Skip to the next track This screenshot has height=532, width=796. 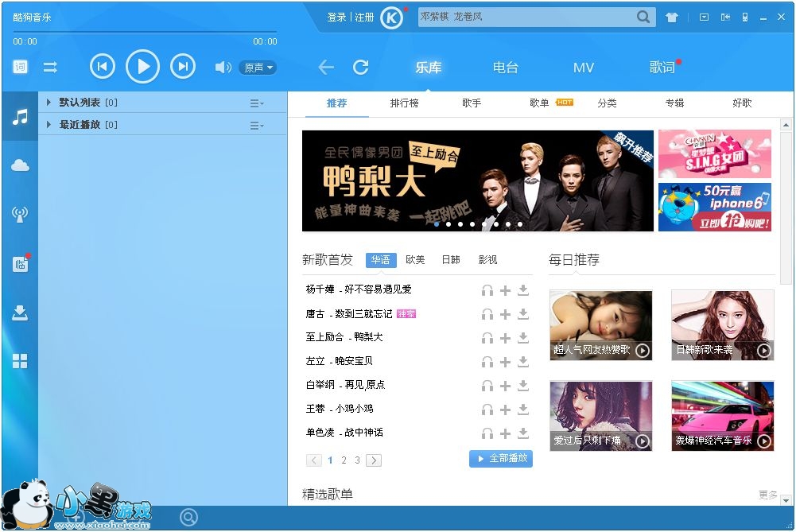[x=183, y=67]
